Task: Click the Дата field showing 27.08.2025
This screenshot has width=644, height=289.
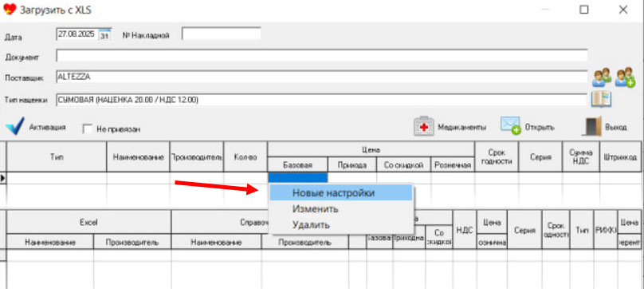Action: pyautogui.click(x=78, y=34)
